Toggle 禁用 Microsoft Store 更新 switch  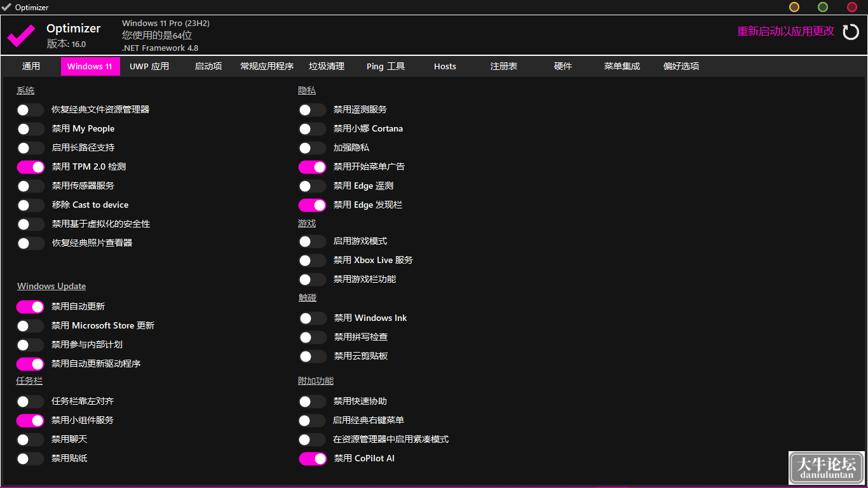pyautogui.click(x=31, y=326)
